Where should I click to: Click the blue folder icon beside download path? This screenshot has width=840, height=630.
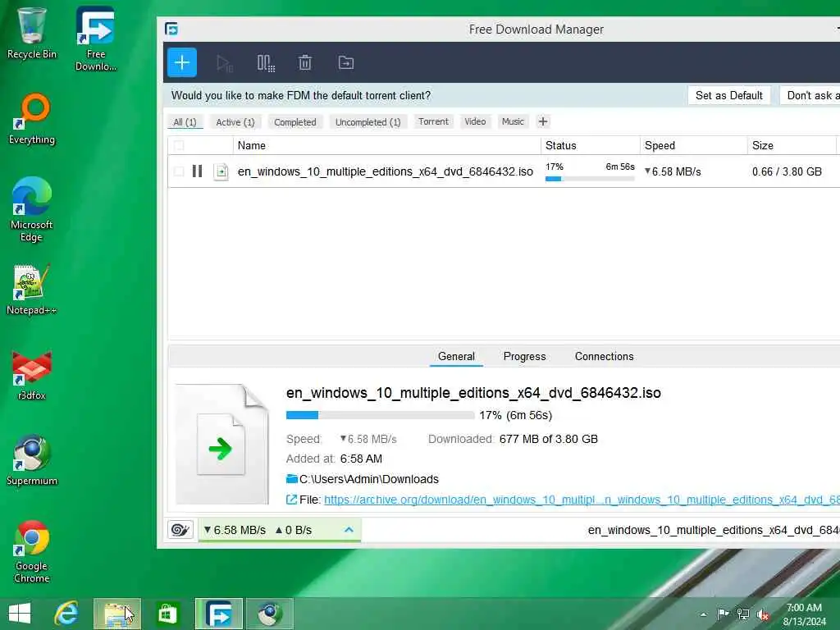point(292,478)
